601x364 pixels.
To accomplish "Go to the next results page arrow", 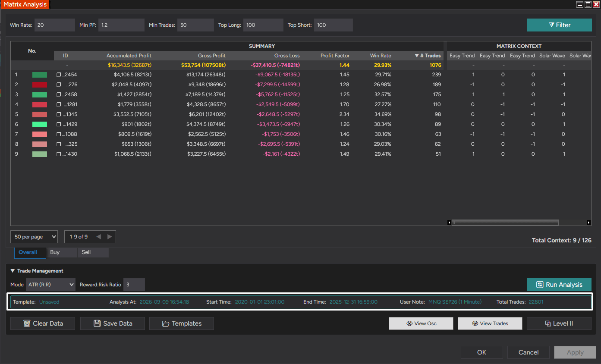I will pyautogui.click(x=110, y=237).
